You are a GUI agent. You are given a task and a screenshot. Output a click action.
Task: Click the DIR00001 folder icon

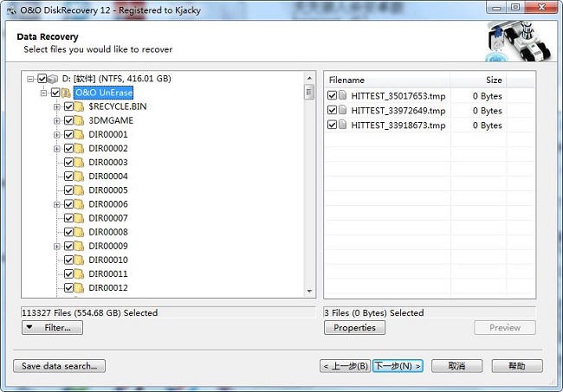[x=79, y=134]
